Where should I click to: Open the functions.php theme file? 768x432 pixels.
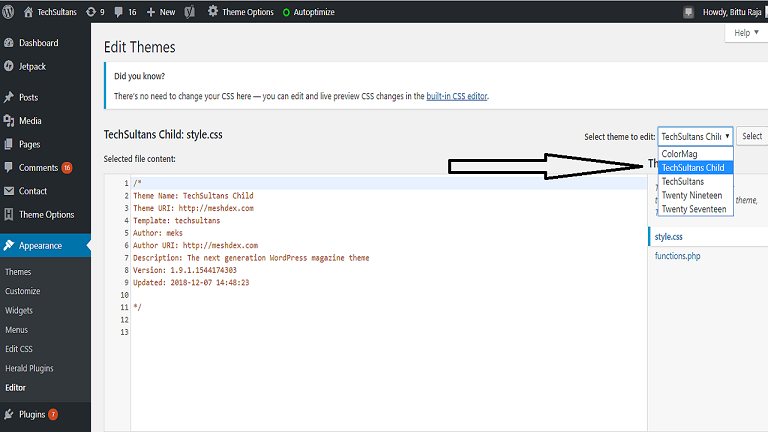coord(677,256)
